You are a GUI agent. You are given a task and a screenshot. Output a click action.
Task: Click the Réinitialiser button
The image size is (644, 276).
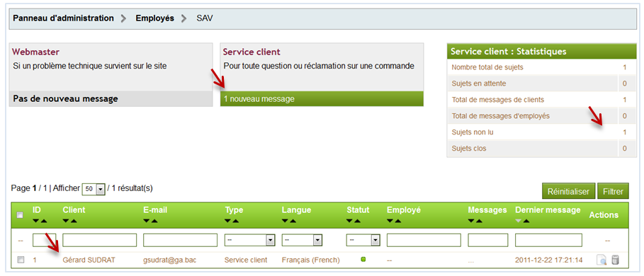[568, 192]
